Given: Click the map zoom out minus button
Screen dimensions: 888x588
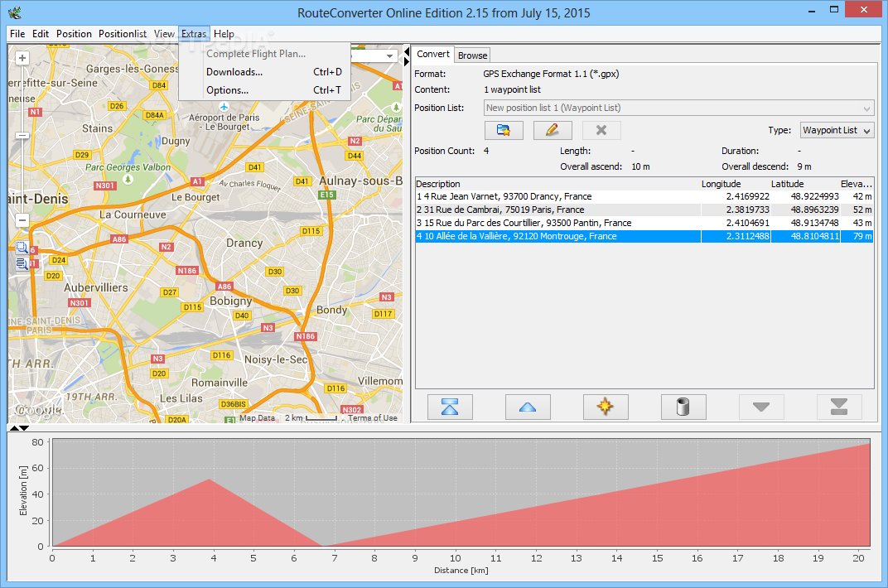Looking at the screenshot, I should pos(22,220).
